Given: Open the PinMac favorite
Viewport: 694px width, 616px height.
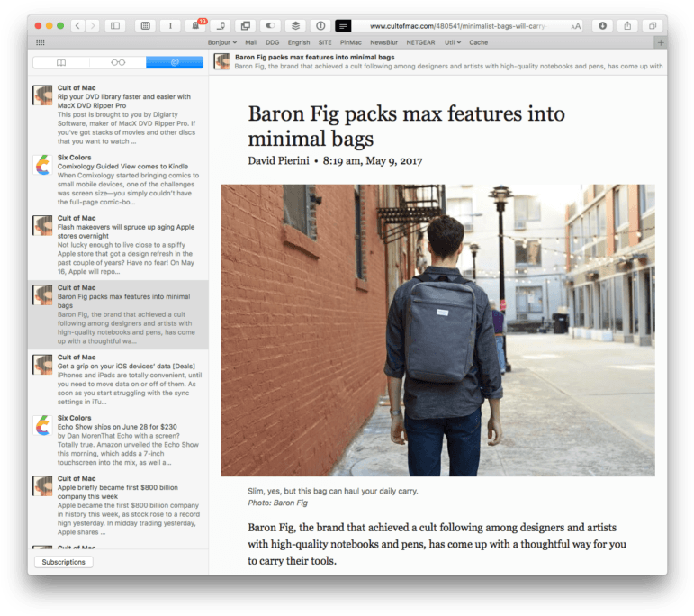Looking at the screenshot, I should click(350, 42).
